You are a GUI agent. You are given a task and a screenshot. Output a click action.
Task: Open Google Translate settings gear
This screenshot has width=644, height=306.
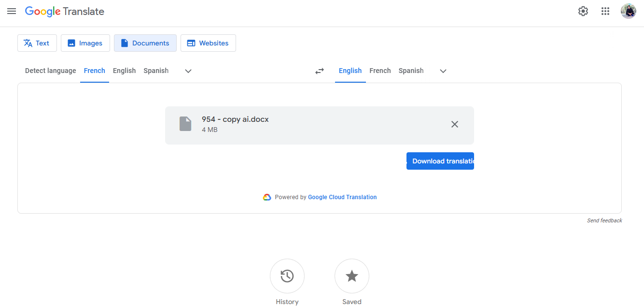(583, 11)
